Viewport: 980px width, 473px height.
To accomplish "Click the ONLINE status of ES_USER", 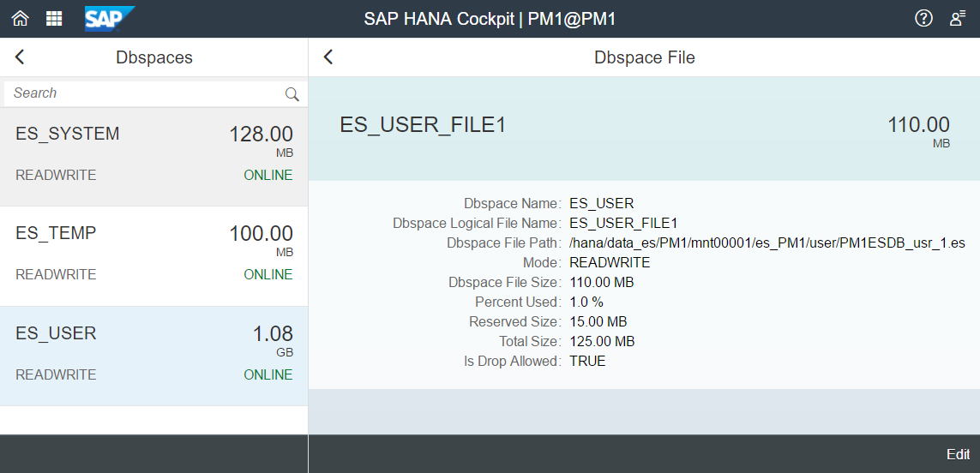I will pos(268,374).
